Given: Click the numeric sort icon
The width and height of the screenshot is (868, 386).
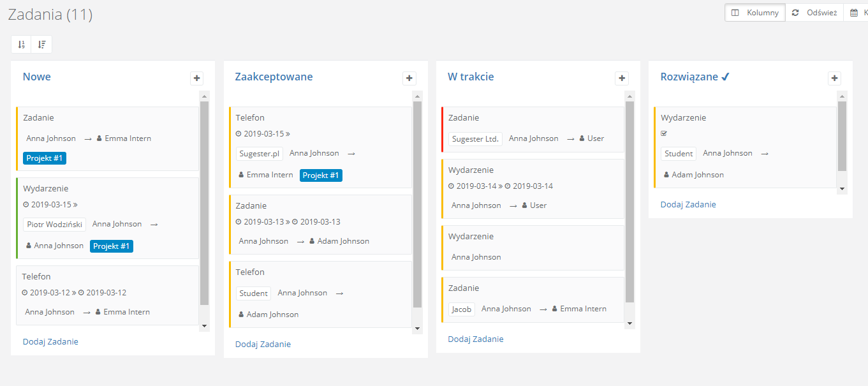Looking at the screenshot, I should click(x=20, y=44).
